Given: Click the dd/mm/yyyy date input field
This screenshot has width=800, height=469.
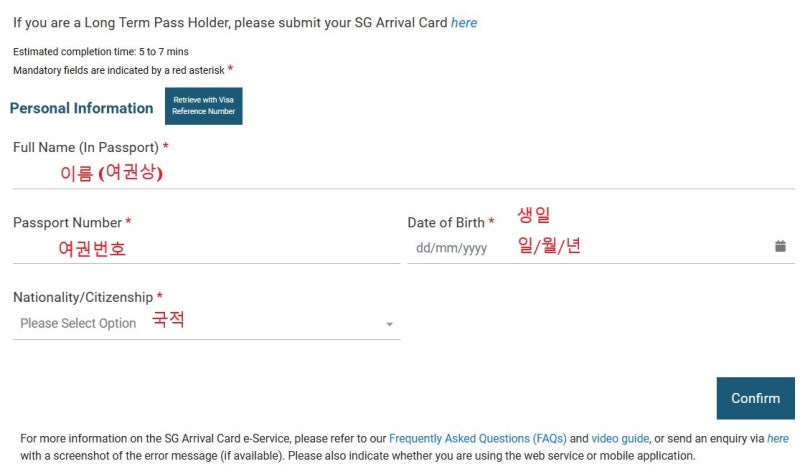Looking at the screenshot, I should click(x=601, y=248).
